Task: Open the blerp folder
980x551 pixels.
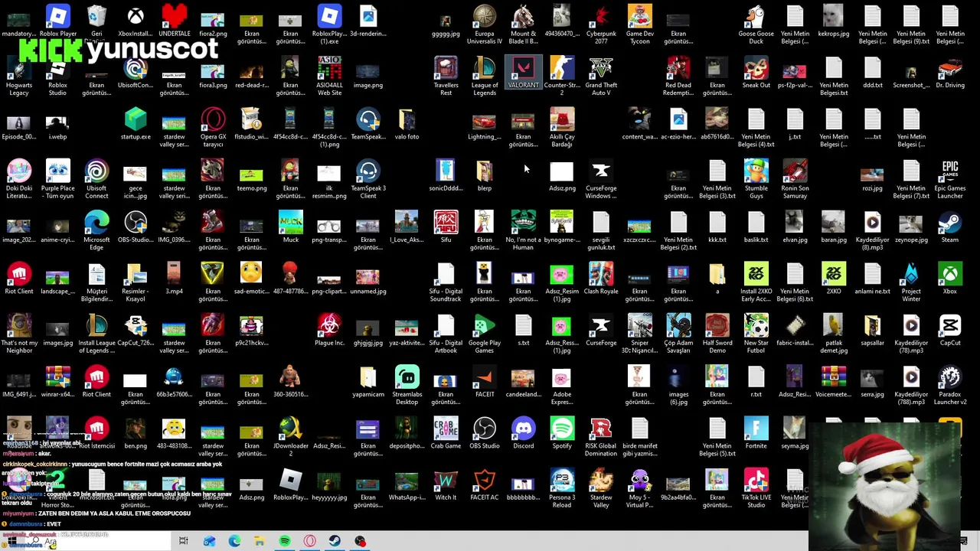Action: point(485,176)
